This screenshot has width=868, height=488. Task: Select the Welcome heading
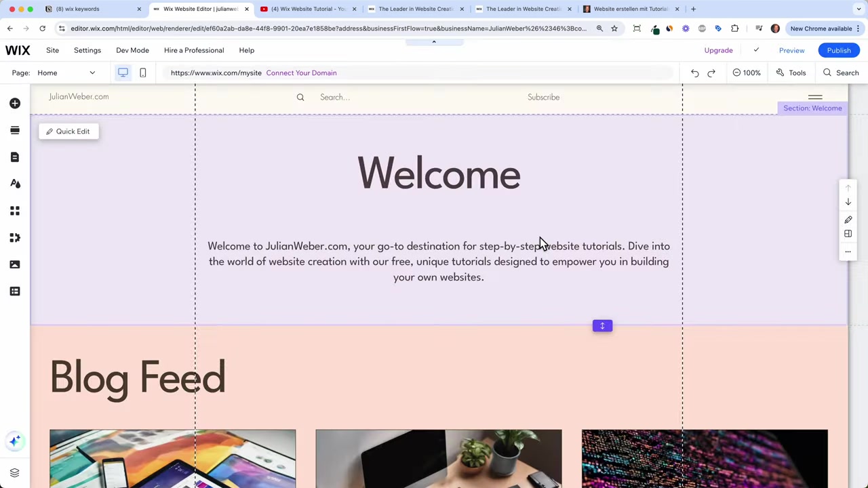pos(439,174)
